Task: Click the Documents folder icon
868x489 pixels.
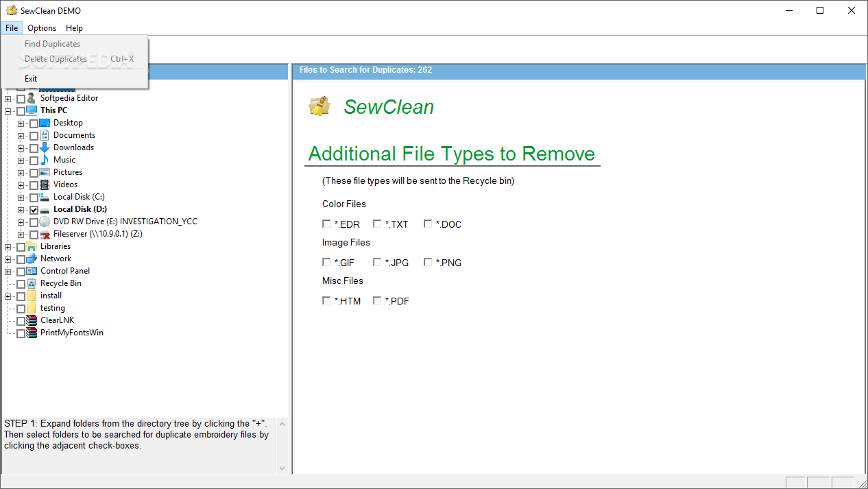Action: 45,135
